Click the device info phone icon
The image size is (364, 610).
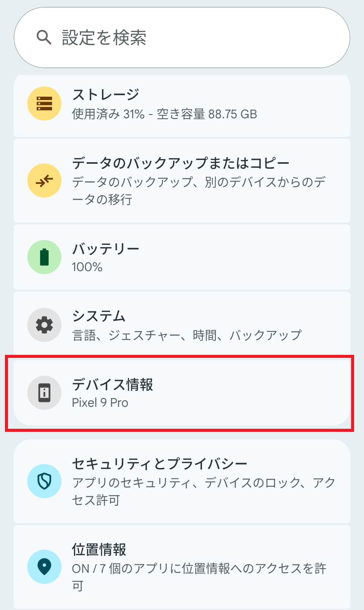click(44, 393)
